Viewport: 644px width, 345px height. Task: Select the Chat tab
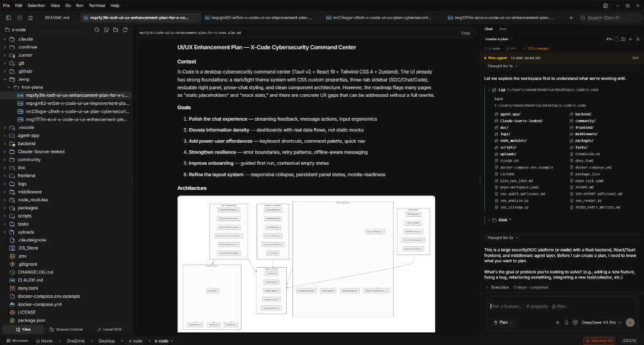489,29
